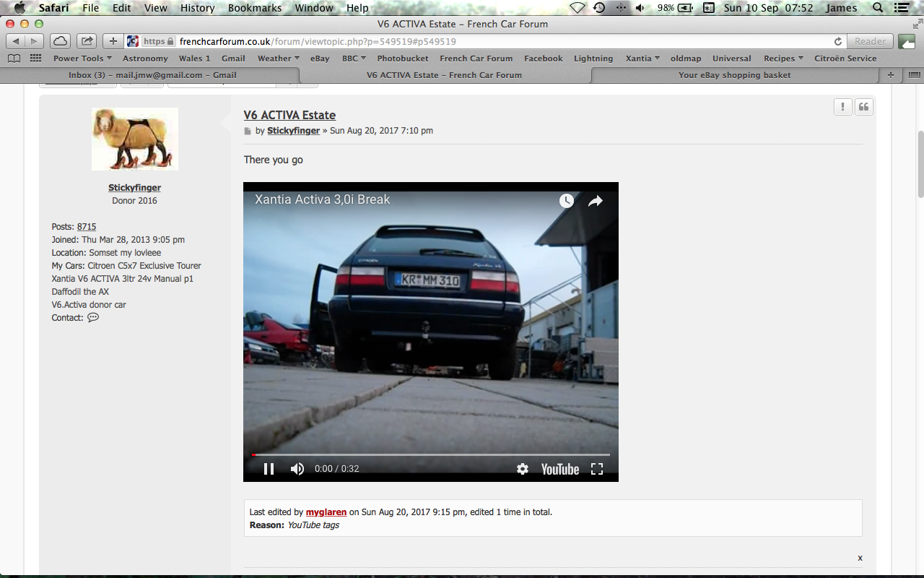The width and height of the screenshot is (924, 578).
Task: Open the Apple menu
Action: coord(19,8)
